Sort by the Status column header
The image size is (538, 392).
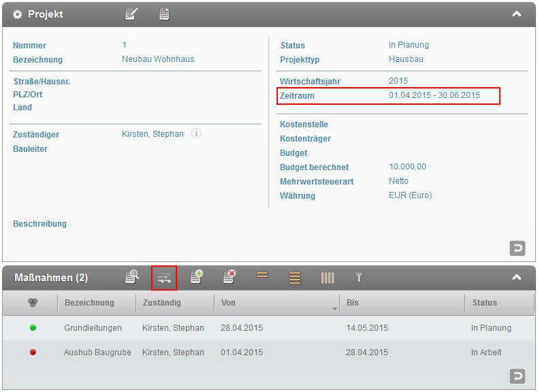click(484, 303)
